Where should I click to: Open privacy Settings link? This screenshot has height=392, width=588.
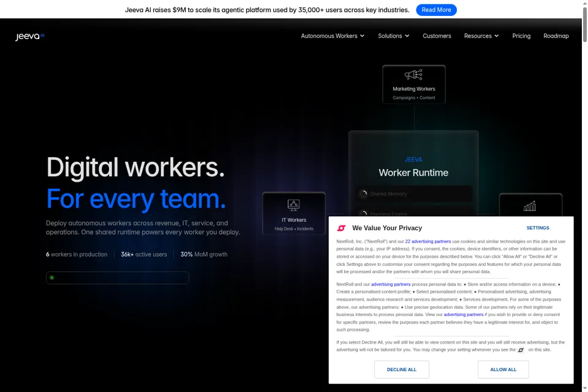click(537, 228)
